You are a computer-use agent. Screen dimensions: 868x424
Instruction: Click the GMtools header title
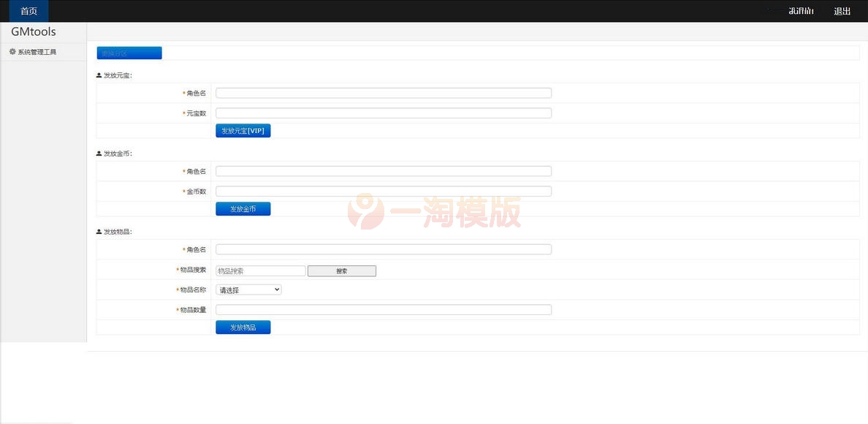point(32,31)
